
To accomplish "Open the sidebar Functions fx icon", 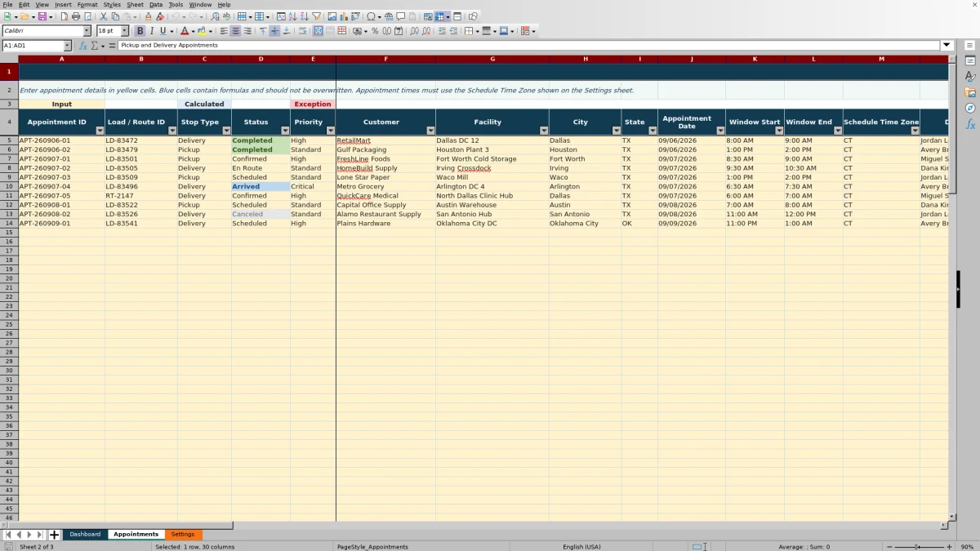I will 970,124.
